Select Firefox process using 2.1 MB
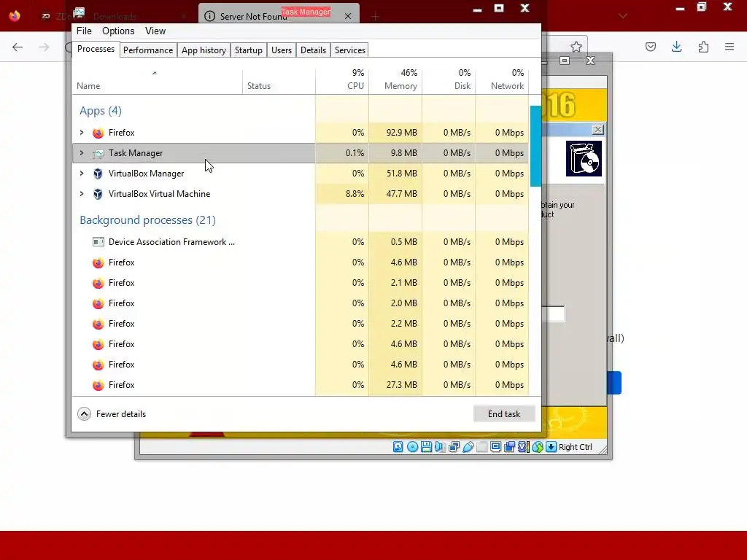747x560 pixels. point(300,283)
